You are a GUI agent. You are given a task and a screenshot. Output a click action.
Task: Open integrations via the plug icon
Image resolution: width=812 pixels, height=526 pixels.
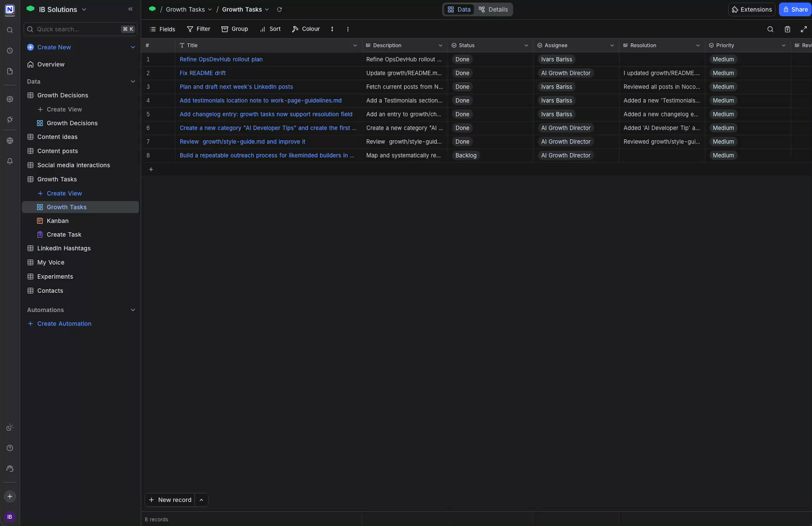tap(10, 120)
